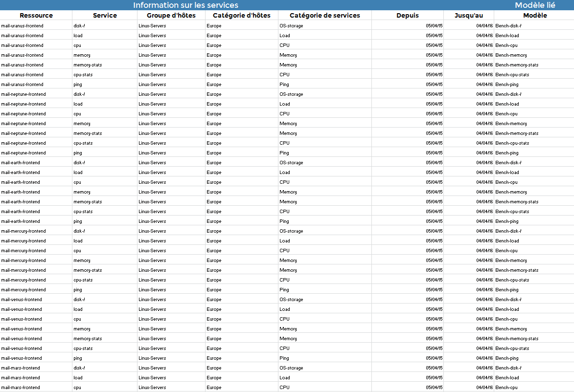Click the Ressource column header
574x392 pixels.
[x=36, y=15]
